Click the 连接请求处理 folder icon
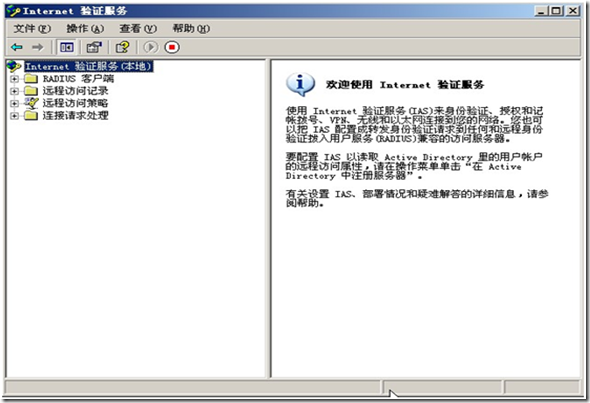This screenshot has height=403, width=590. [x=31, y=115]
